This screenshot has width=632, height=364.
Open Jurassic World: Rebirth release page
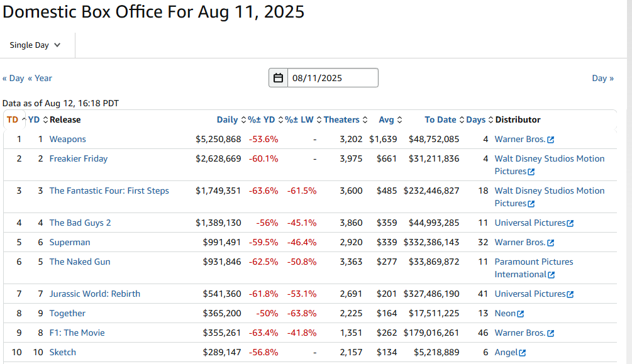click(x=95, y=294)
